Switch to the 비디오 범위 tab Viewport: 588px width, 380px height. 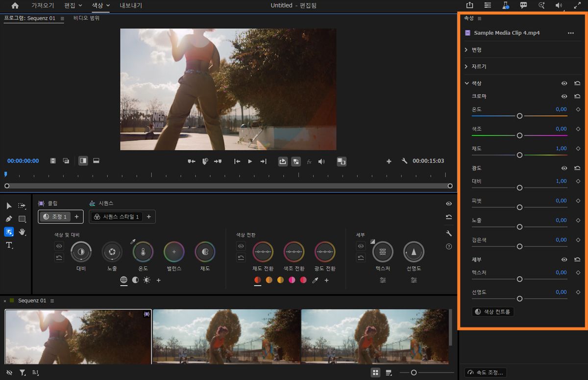[86, 18]
